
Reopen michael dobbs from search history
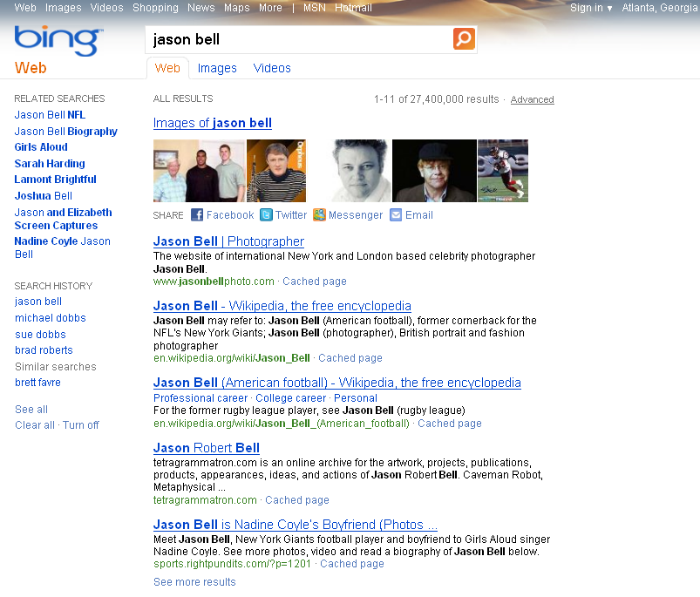coord(51,318)
